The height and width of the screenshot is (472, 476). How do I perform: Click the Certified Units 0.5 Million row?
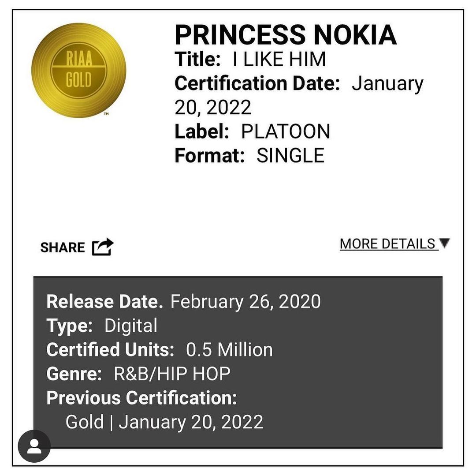coord(160,349)
